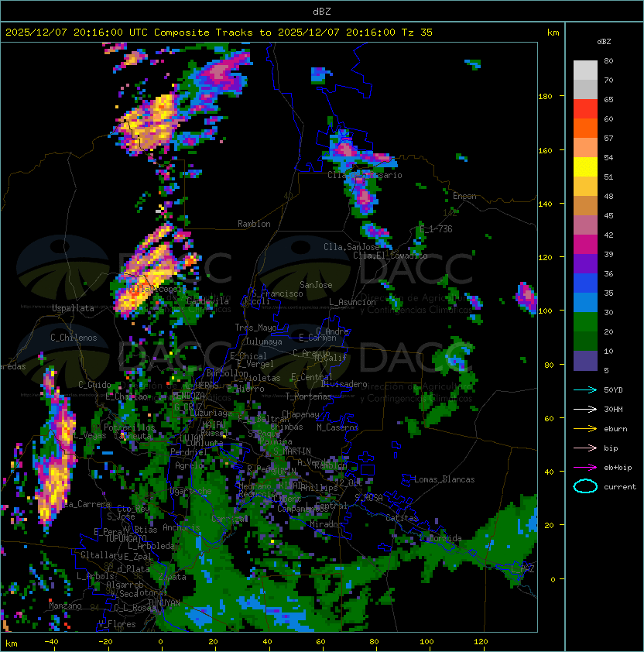Pick the magenta swatch in the dBZ legend
The image size is (644, 652).
pyautogui.click(x=585, y=245)
